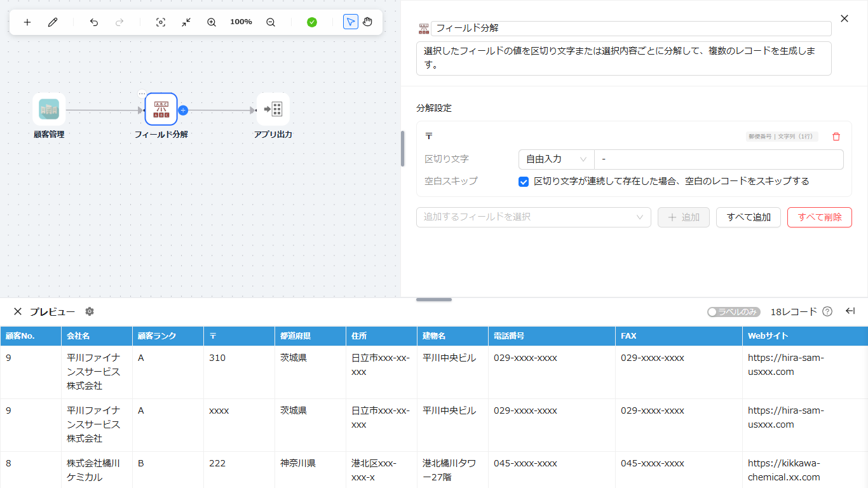Image resolution: width=868 pixels, height=488 pixels.
Task: Click the help question mark near 18レコード
Action: 827,311
